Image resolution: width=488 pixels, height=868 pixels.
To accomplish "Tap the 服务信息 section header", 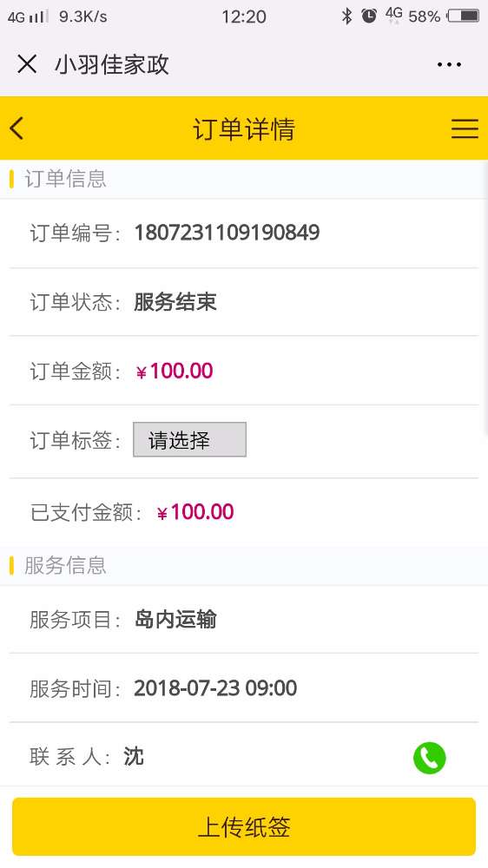I will click(x=65, y=565).
